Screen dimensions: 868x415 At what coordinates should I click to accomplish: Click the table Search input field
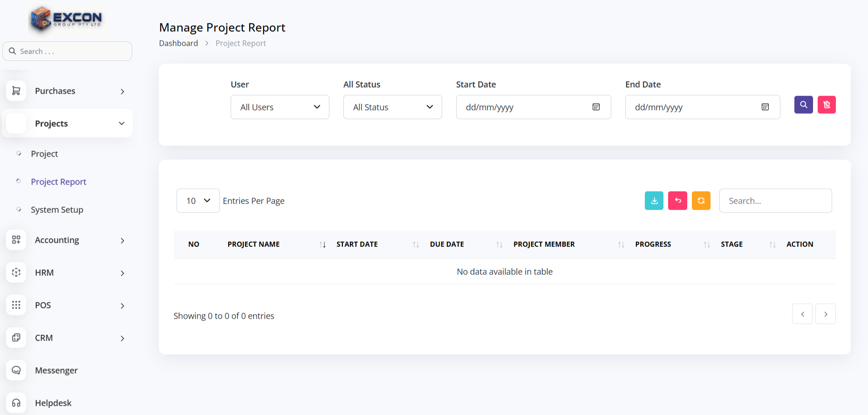pos(775,201)
